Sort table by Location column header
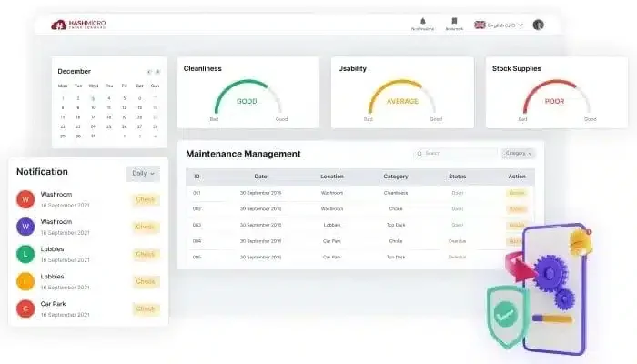Viewport: 637px width, 364px height. pos(332,177)
